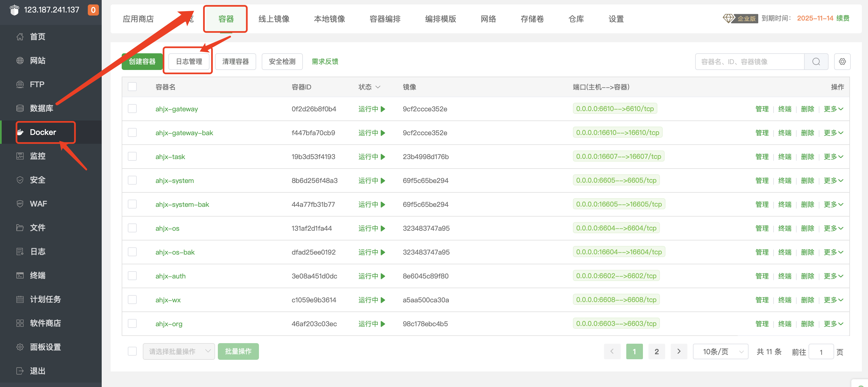Viewport: 868px width, 387px height.
Task: Check the ahjx-system row checkbox
Action: (132, 180)
